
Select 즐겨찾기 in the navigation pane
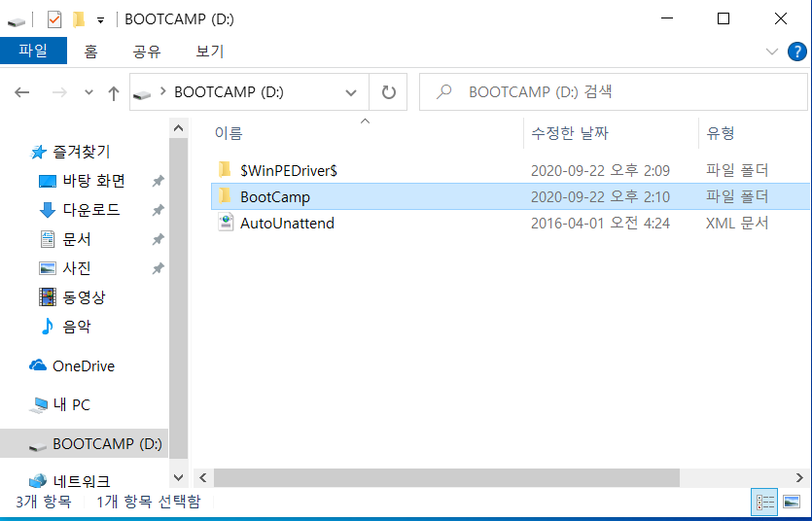click(x=82, y=152)
